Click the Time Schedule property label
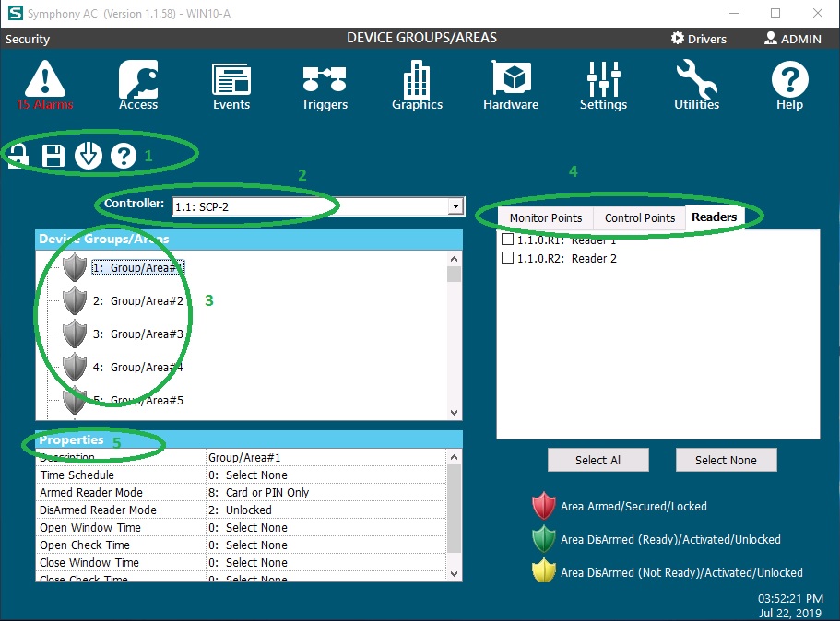 77,475
